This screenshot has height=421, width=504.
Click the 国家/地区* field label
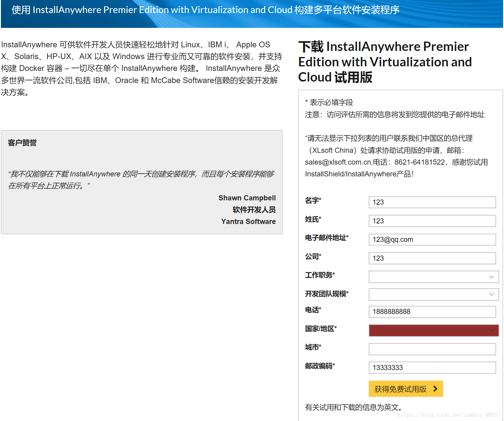321,329
